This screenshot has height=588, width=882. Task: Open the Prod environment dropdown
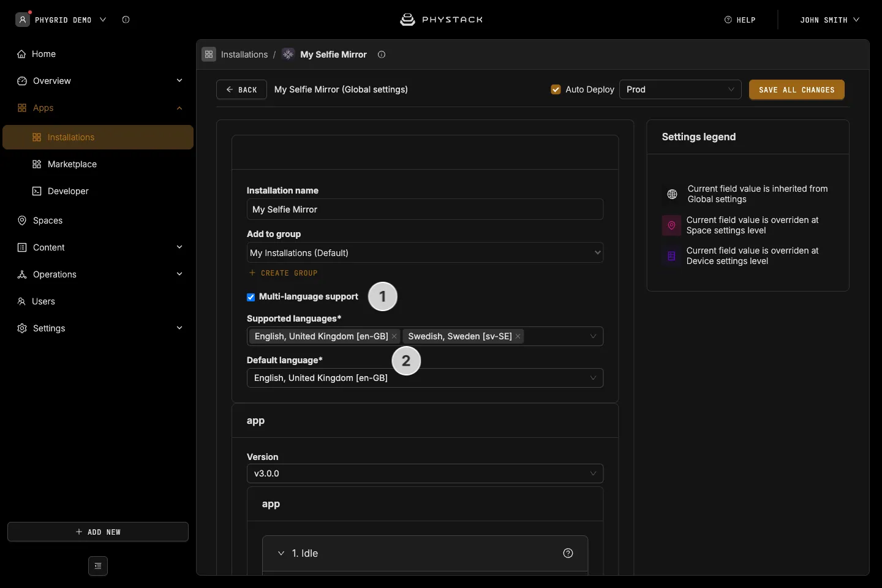coord(680,89)
